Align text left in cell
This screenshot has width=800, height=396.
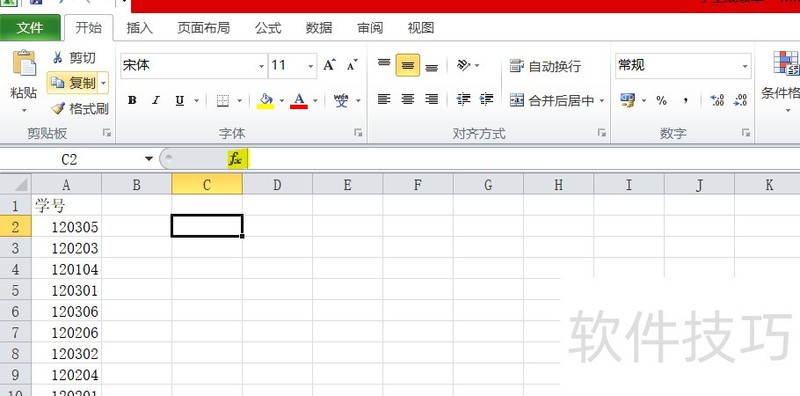384,99
